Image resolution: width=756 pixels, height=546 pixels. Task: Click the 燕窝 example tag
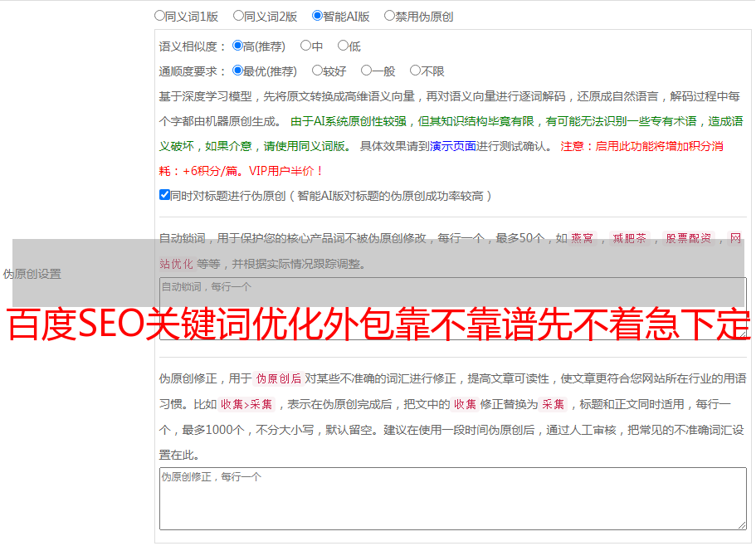click(583, 238)
